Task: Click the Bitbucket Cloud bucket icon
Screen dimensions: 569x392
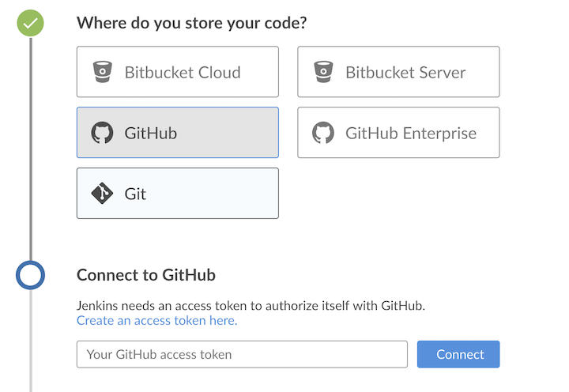Action: (102, 72)
